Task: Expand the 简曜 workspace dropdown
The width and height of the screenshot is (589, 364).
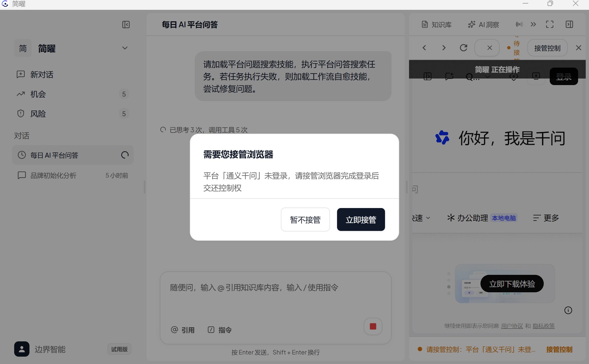Action: 125,48
